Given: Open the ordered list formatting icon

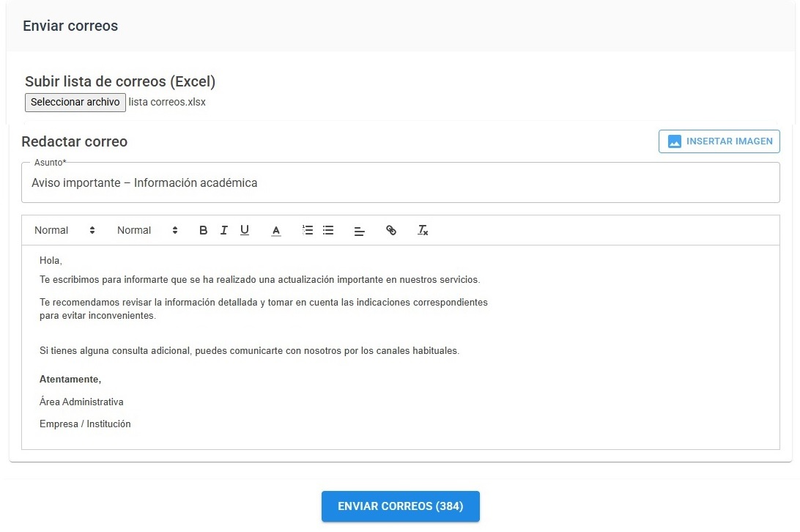Looking at the screenshot, I should (x=307, y=230).
